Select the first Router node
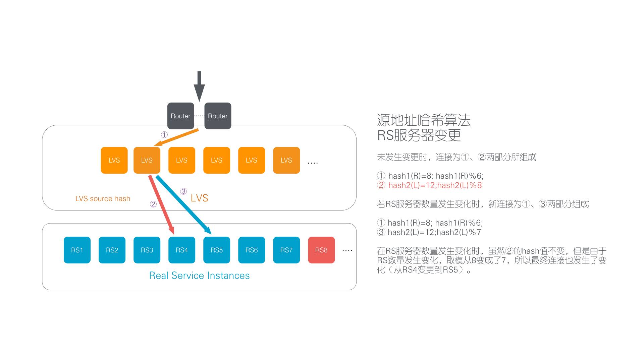The width and height of the screenshot is (644, 362). 181,115
